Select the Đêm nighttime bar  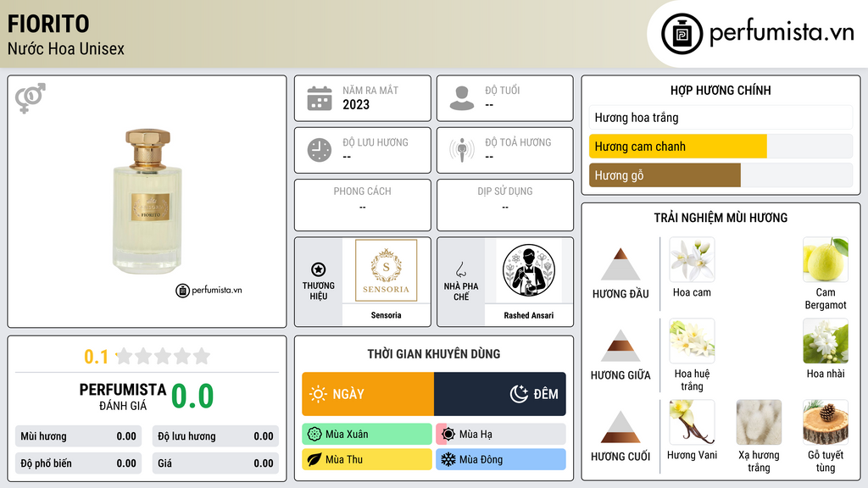(x=500, y=394)
